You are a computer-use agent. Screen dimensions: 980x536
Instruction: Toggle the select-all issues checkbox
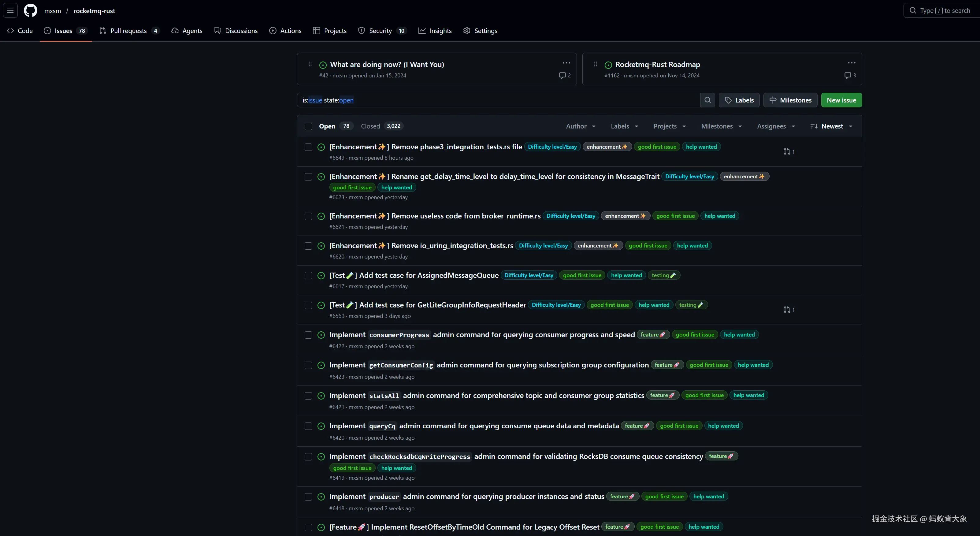(x=308, y=126)
